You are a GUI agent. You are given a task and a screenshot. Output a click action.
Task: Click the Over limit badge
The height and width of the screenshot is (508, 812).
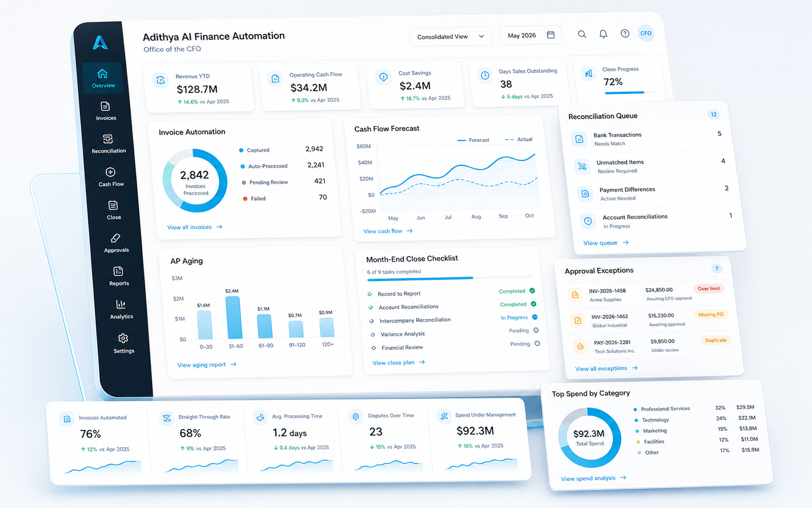click(709, 289)
